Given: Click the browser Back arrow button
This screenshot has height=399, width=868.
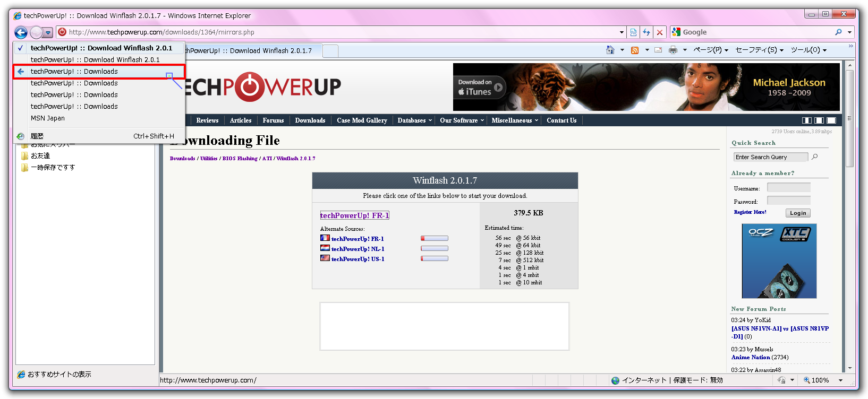Looking at the screenshot, I should 21,33.
